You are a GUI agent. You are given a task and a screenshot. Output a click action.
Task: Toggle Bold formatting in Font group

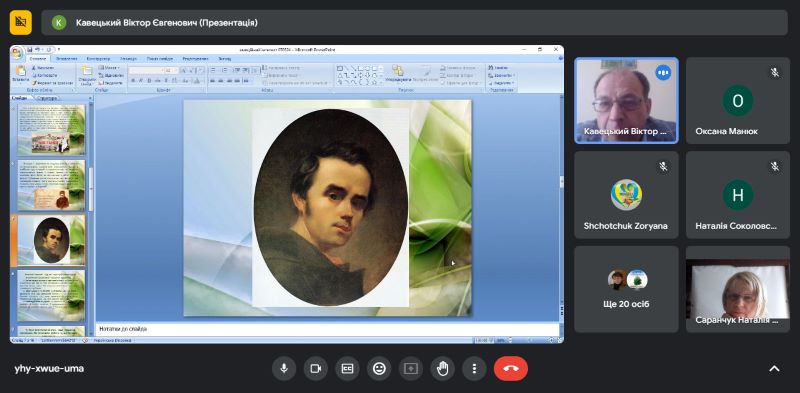133,81
